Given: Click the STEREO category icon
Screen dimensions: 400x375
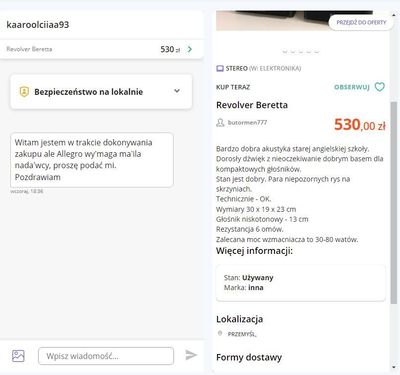Looking at the screenshot, I should (x=220, y=68).
